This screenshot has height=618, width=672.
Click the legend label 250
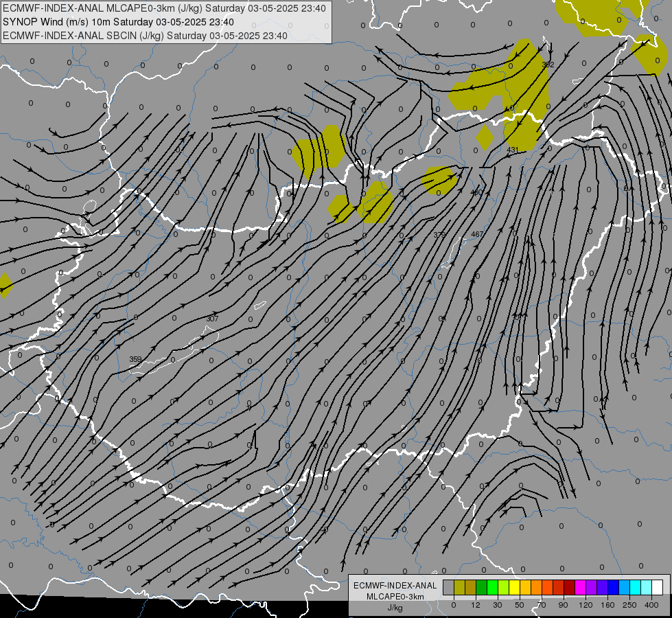coord(629,605)
